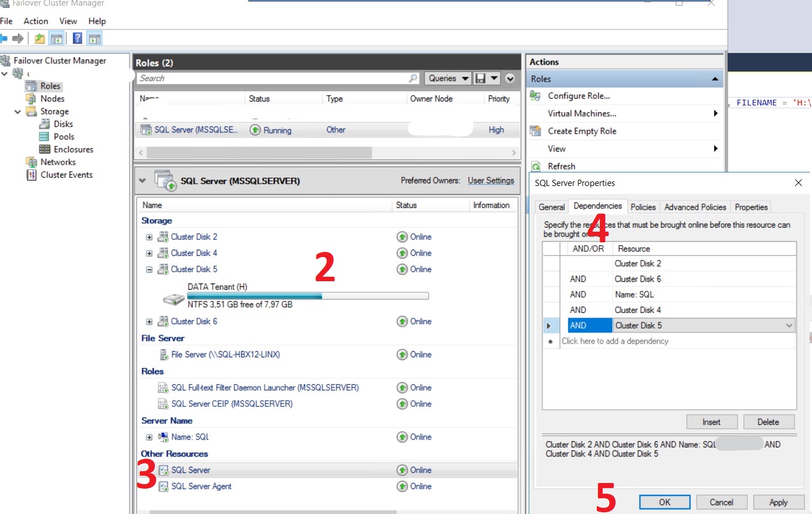Collapse the Roles section in Actions pane
Screen dimensions: 812x514
click(715, 79)
